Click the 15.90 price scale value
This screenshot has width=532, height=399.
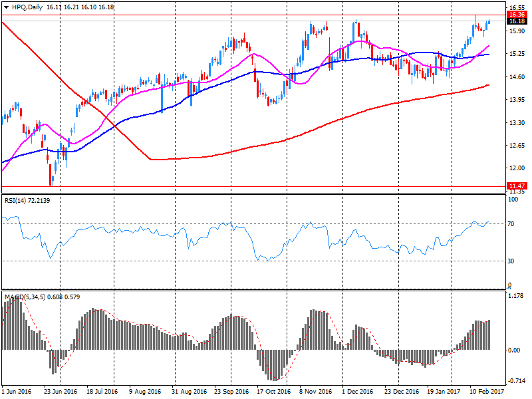click(517, 31)
